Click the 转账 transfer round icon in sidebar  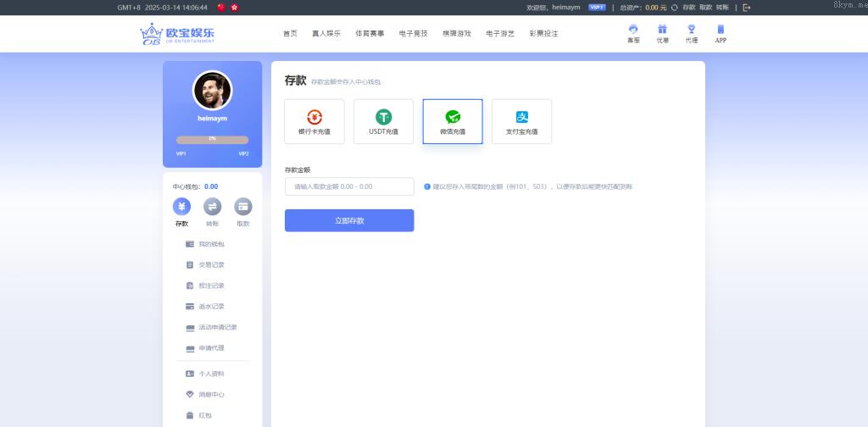tap(212, 207)
